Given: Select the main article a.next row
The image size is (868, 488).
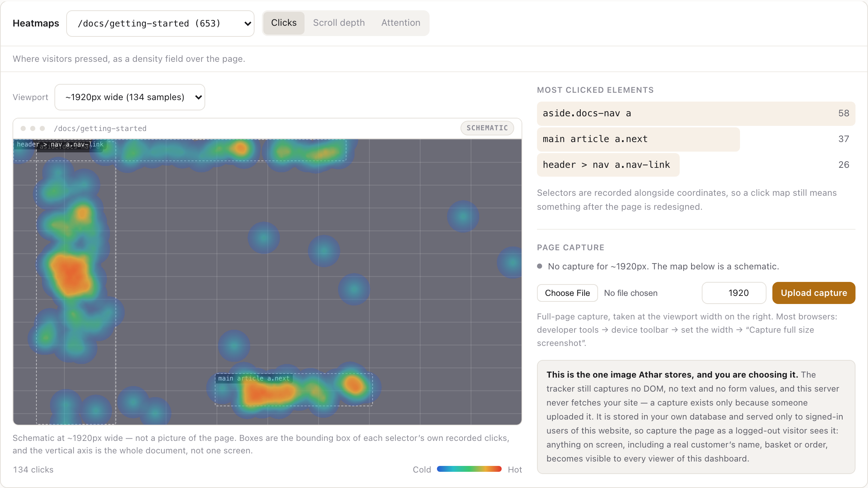Looking at the screenshot, I should [x=696, y=139].
